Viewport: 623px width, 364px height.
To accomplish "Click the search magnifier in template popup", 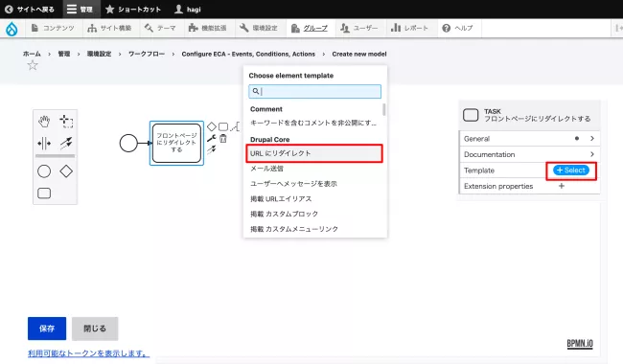I will point(256,91).
